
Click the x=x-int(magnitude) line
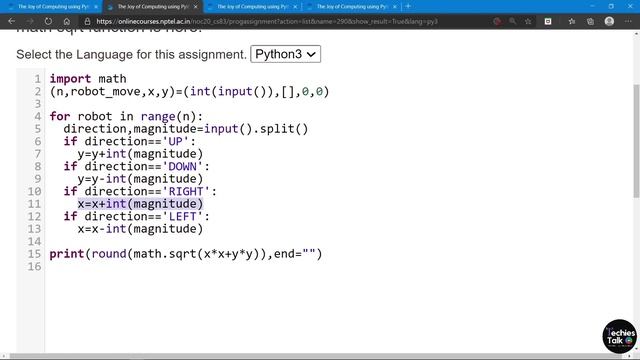[x=140, y=229]
